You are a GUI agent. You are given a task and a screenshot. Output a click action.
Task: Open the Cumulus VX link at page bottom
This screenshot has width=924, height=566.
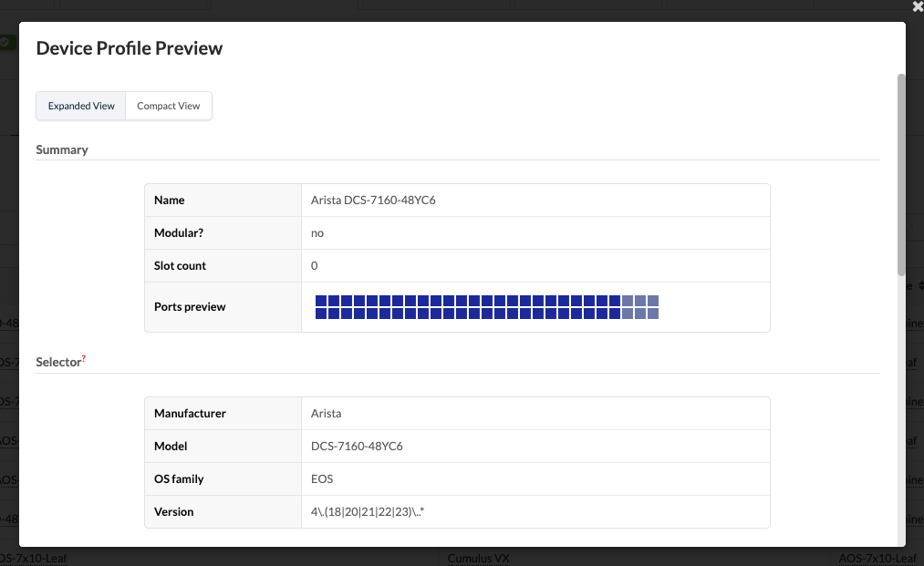478,558
